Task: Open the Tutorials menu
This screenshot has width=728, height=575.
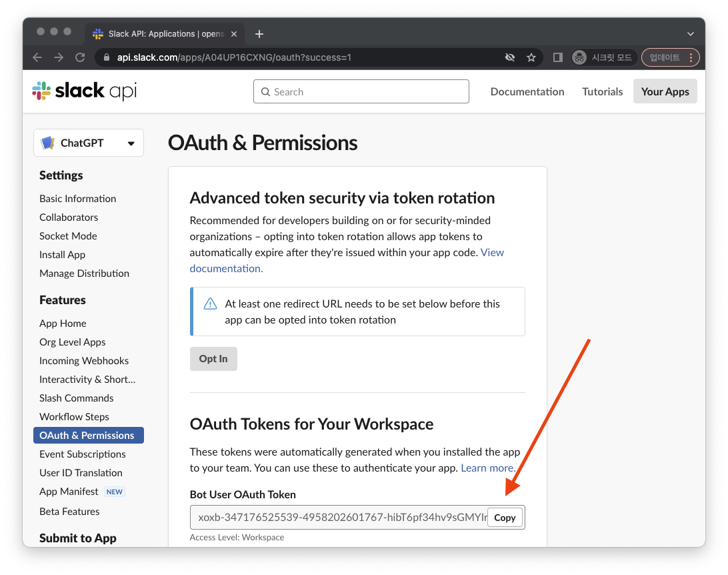Action: point(602,91)
